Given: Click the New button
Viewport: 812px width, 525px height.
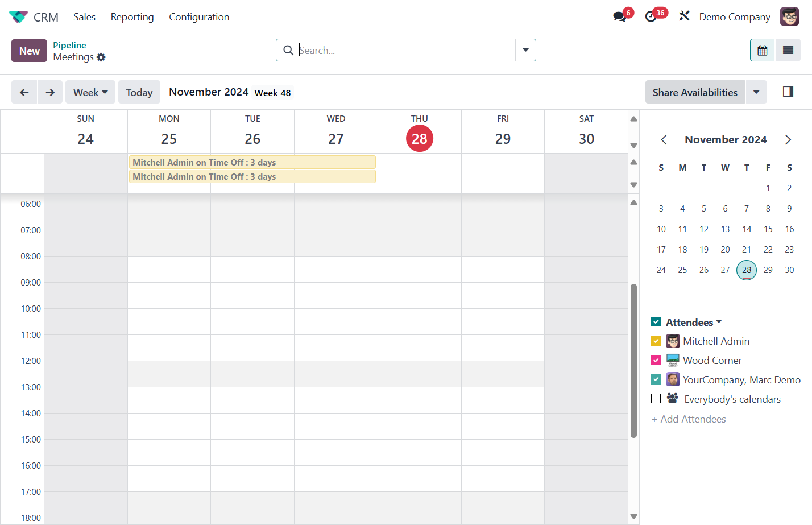Looking at the screenshot, I should (29, 51).
